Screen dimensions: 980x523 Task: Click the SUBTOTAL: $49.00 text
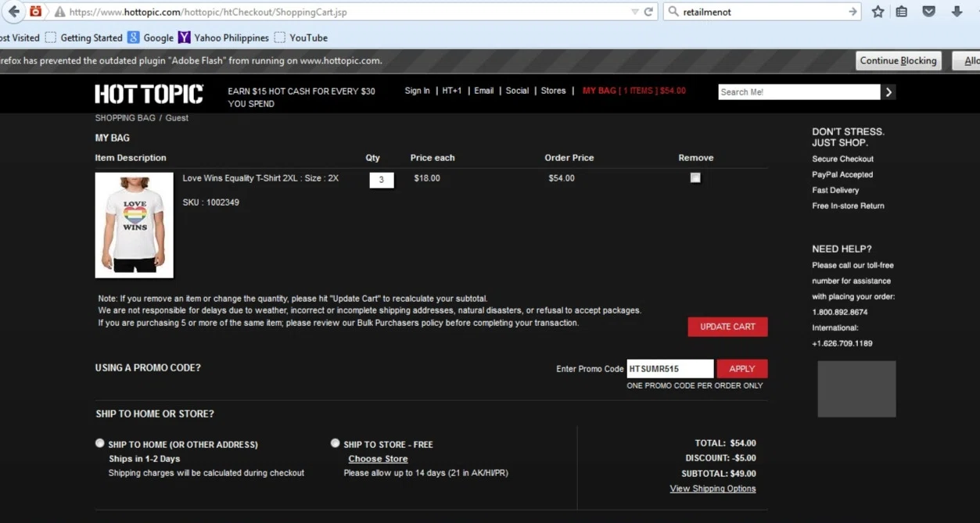click(719, 474)
